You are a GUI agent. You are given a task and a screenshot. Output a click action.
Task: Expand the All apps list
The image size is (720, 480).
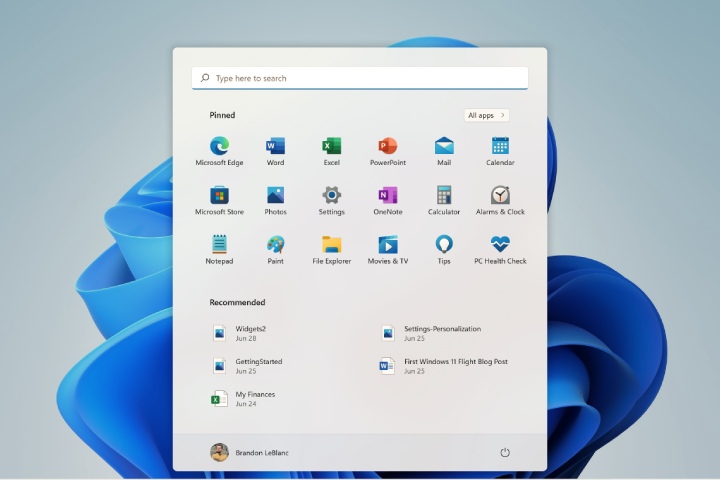click(x=486, y=115)
